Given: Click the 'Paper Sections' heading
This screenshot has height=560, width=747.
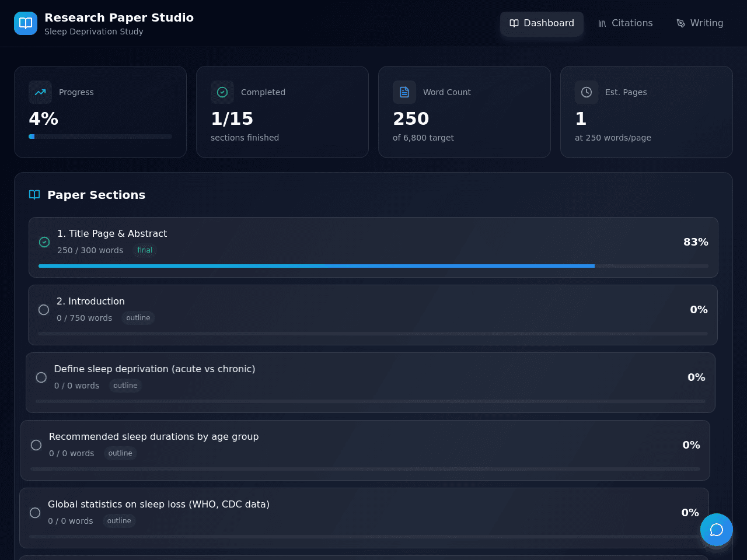Looking at the screenshot, I should click(96, 195).
